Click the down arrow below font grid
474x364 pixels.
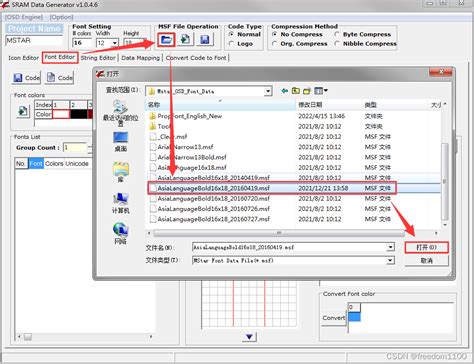(249, 336)
